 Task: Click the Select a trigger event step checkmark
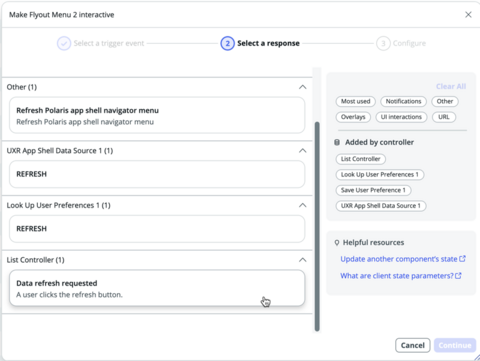64,43
